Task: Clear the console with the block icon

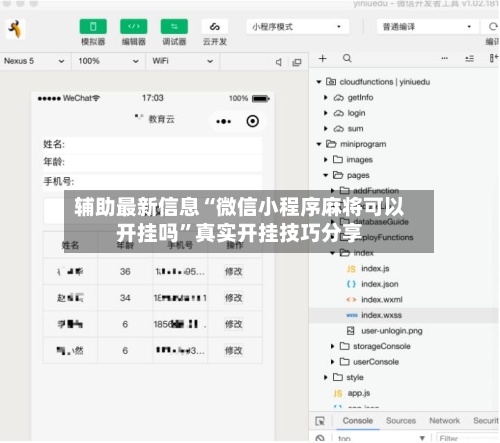Action: coord(320,438)
